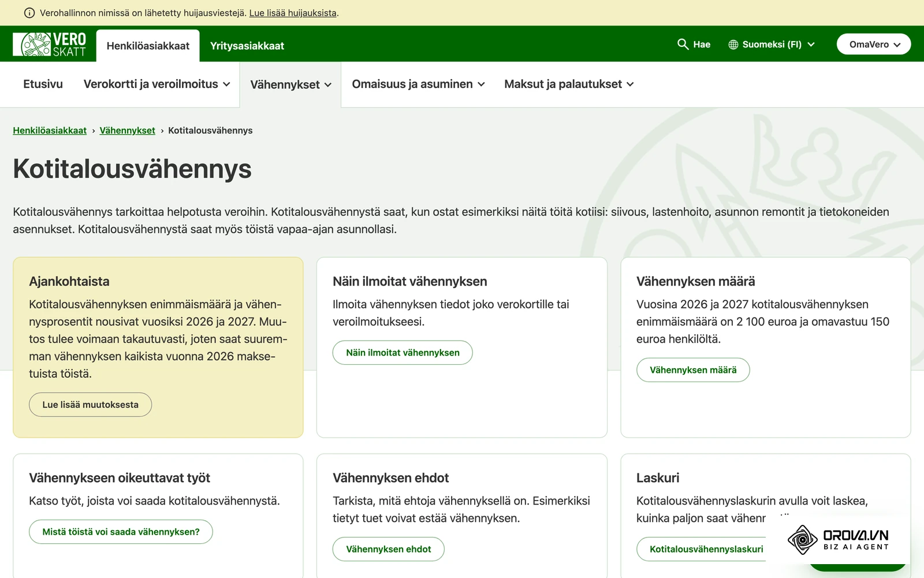Click the Henkilöasiakkaat breadcrumb link
The width and height of the screenshot is (924, 578).
pos(50,131)
